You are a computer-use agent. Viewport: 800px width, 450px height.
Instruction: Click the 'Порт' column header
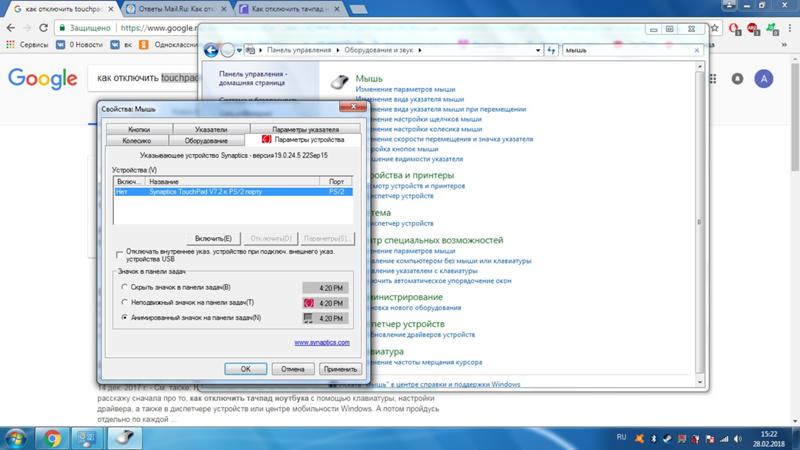[x=336, y=182]
